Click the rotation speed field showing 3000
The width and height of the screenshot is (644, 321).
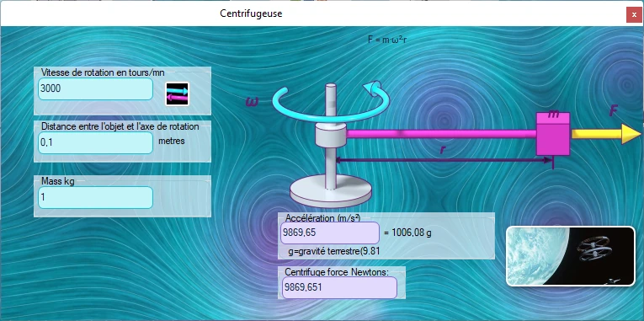click(x=96, y=88)
